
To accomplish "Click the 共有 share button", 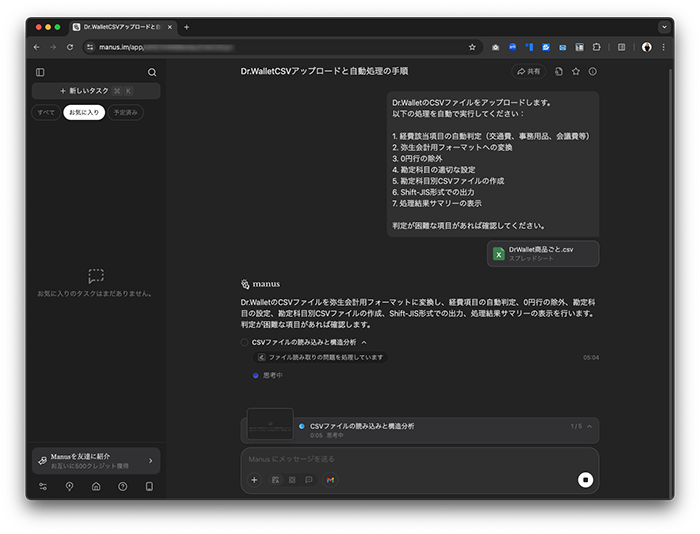I will (529, 71).
